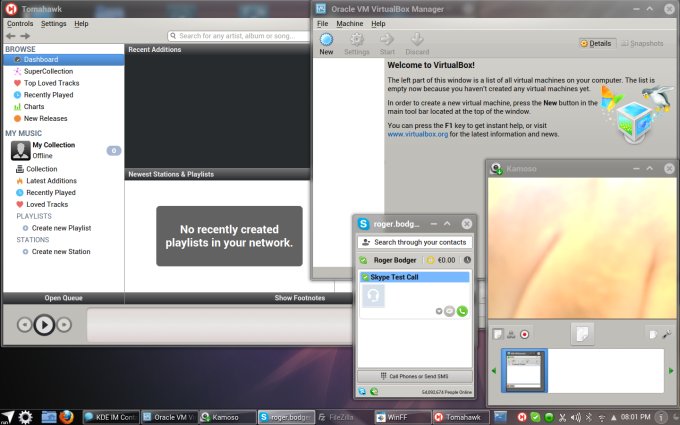Click the right green arrow in Kamoso gallery
This screenshot has height=425, width=680.
click(x=671, y=370)
